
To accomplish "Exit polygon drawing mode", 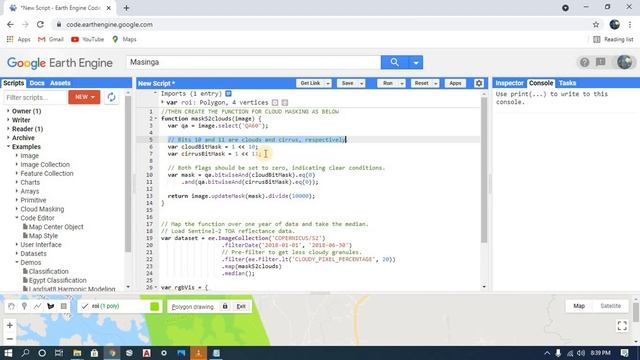I will click(x=241, y=307).
